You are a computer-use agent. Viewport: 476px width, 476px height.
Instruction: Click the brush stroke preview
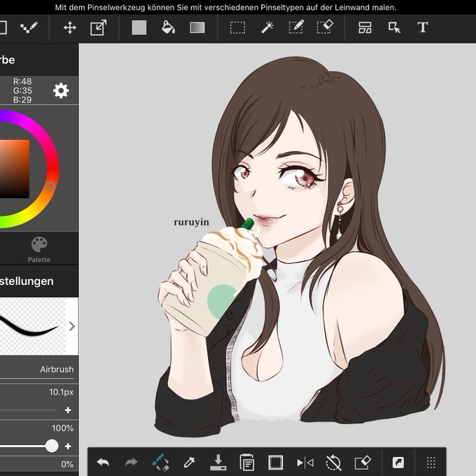coord(33,326)
